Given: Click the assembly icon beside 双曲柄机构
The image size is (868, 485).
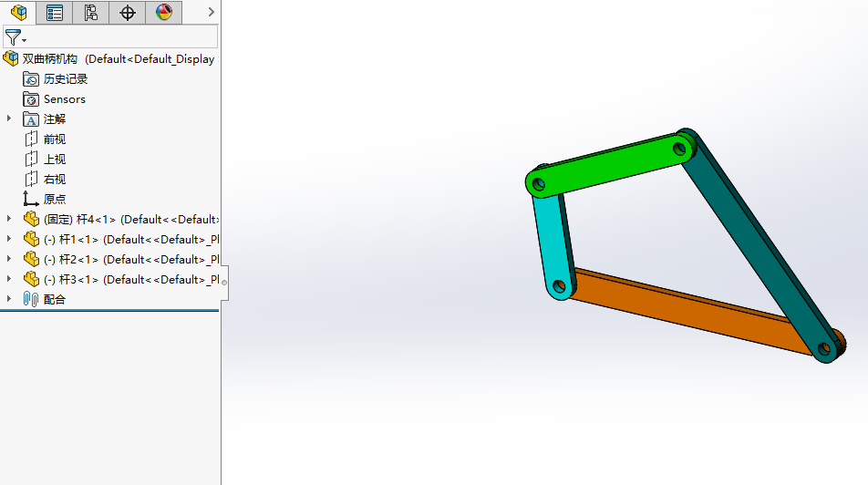Looking at the screenshot, I should tap(11, 58).
